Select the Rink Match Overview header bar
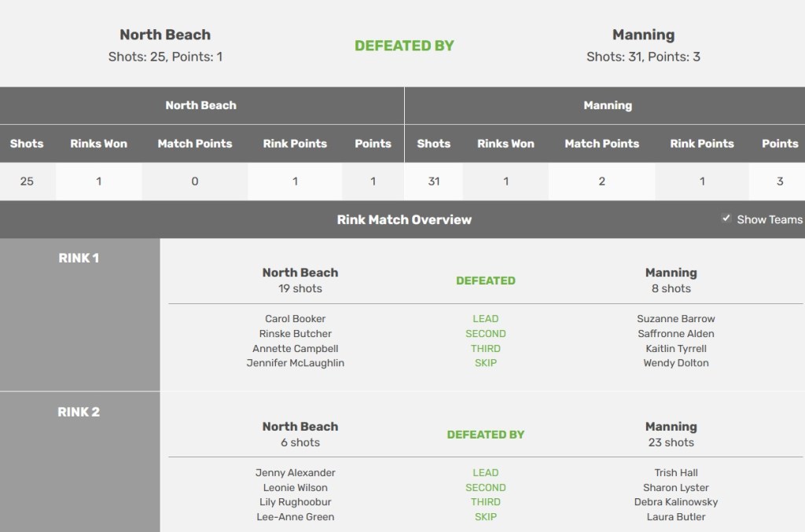Viewport: 805px width, 532px height. pyautogui.click(x=404, y=219)
